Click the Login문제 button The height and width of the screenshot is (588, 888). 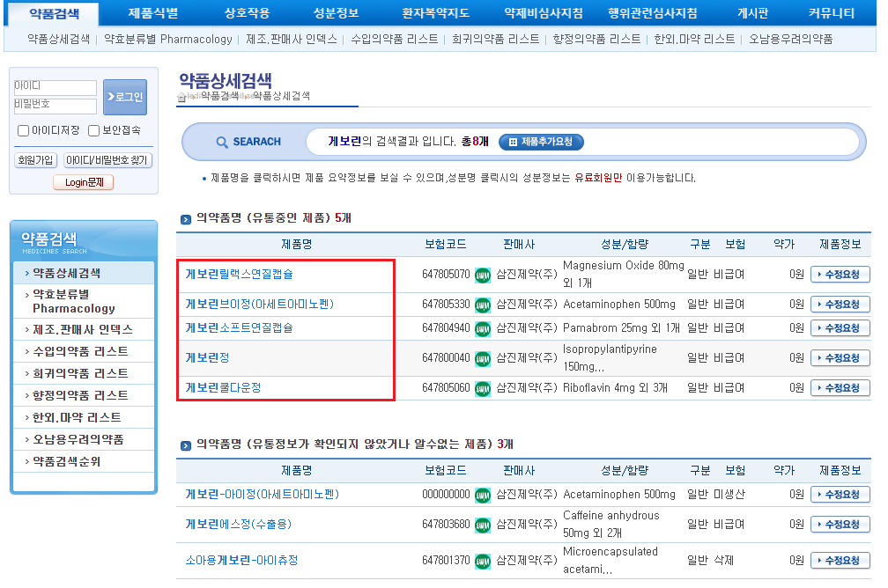coord(84,182)
